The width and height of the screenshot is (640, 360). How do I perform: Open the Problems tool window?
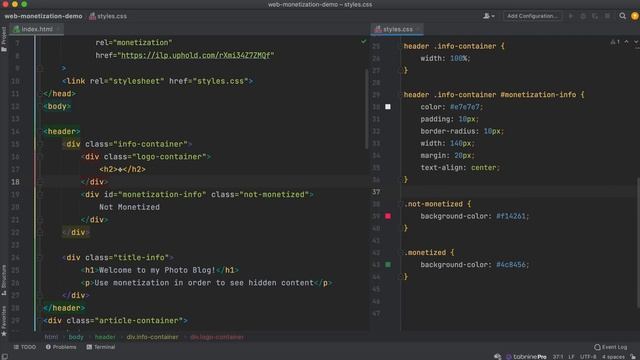[x=61, y=347]
